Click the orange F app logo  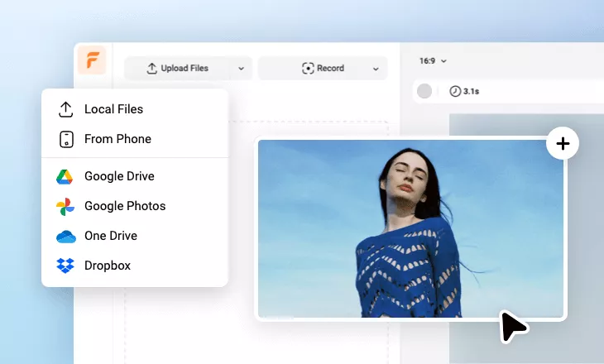click(x=92, y=60)
